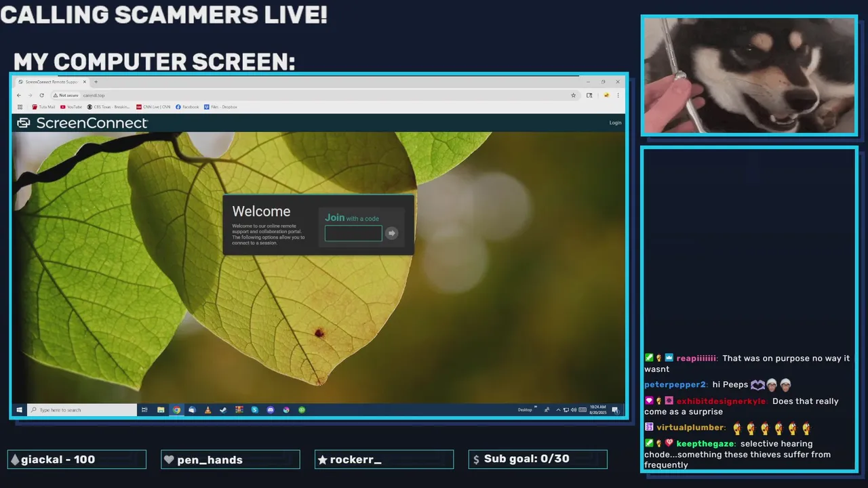This screenshot has height=488, width=868.
Task: Open the side panel icon in the Chrome toolbar
Action: [589, 96]
